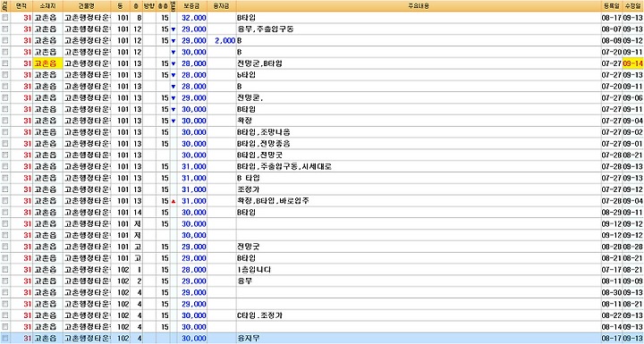This screenshot has height=344, width=644.
Task: Check the box for the row registered 08-30
Action: (x=5, y=293)
